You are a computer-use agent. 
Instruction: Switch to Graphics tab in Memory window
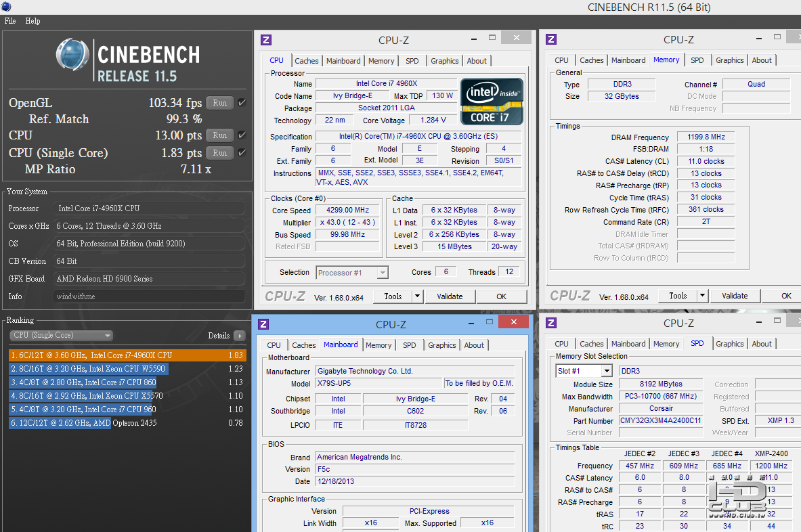click(x=729, y=60)
